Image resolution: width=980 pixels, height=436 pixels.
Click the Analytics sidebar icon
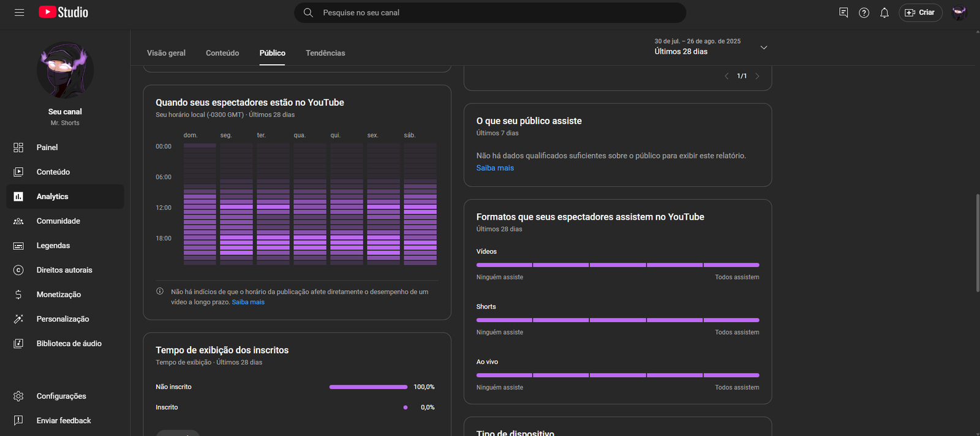(x=18, y=197)
